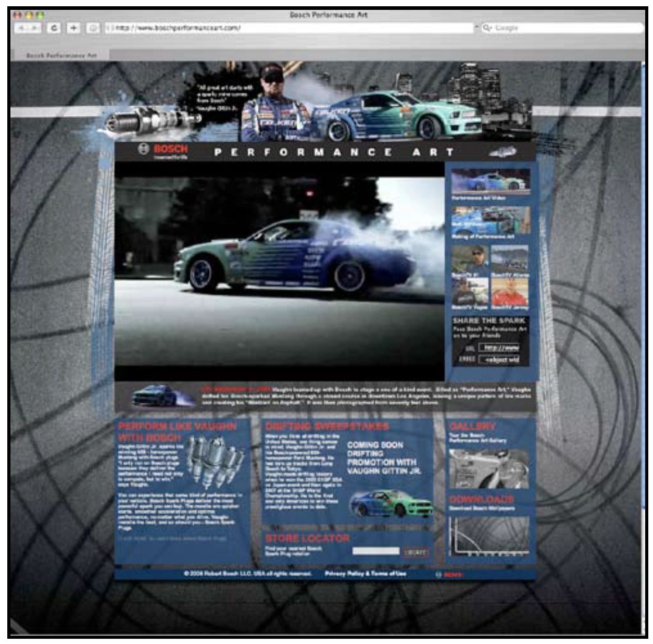Viewport: 653px width, 644px height.
Task: Click the learn more about Bosch Plugs link
Action: click(x=172, y=539)
